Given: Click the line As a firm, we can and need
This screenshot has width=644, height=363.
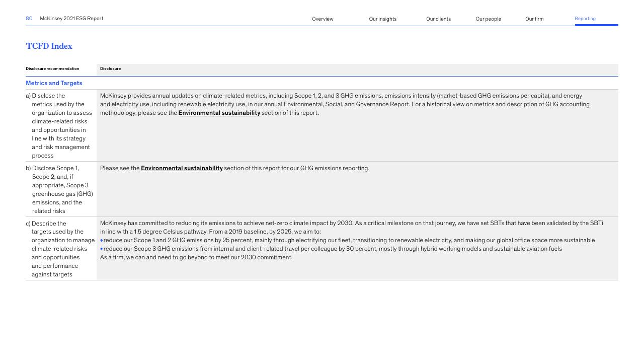Looking at the screenshot, I should pos(196,257).
